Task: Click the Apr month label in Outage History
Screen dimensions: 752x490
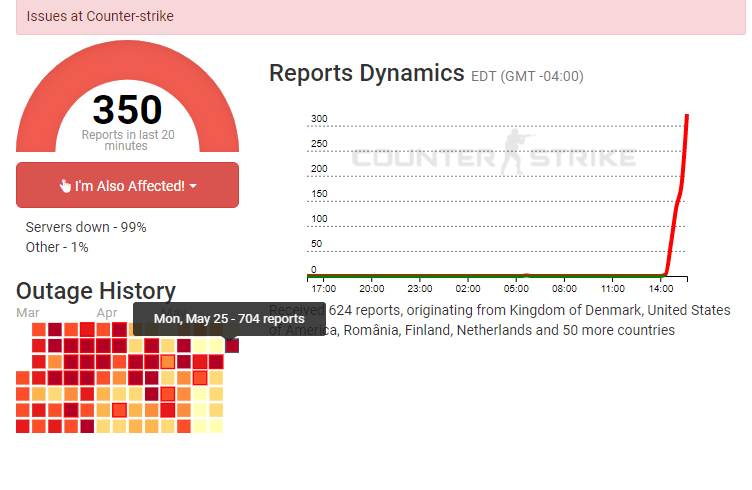Action: coord(107,313)
